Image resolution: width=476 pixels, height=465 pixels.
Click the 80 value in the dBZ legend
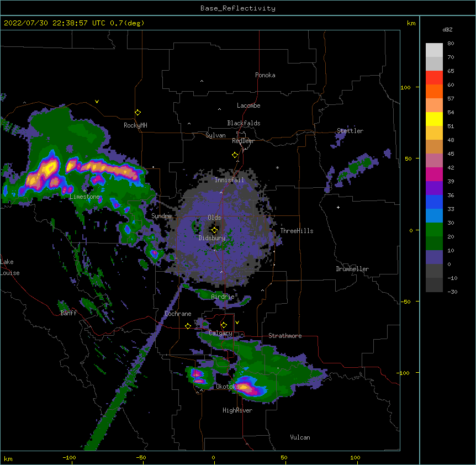pos(451,44)
